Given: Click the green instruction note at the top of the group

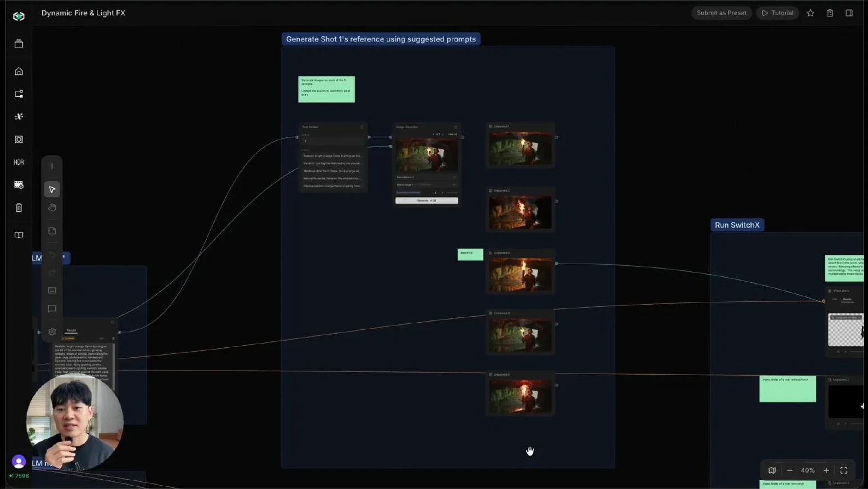Looking at the screenshot, I should click(x=327, y=89).
